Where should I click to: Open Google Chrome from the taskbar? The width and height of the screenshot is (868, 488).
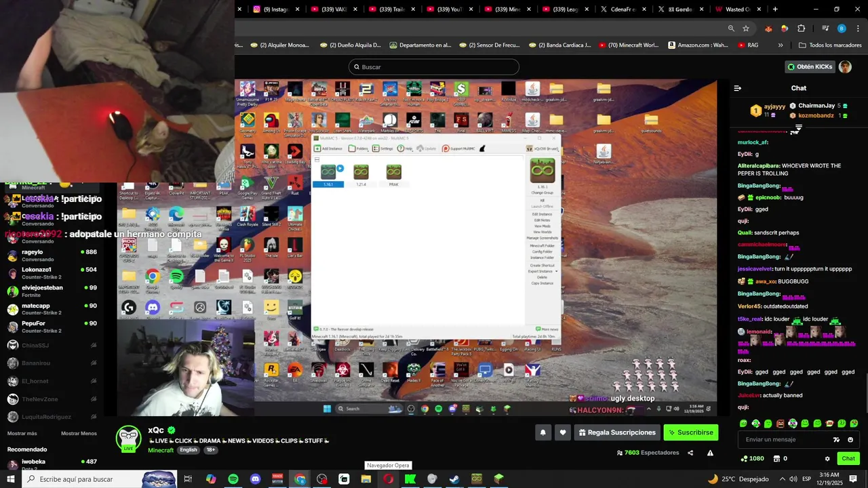(300, 479)
